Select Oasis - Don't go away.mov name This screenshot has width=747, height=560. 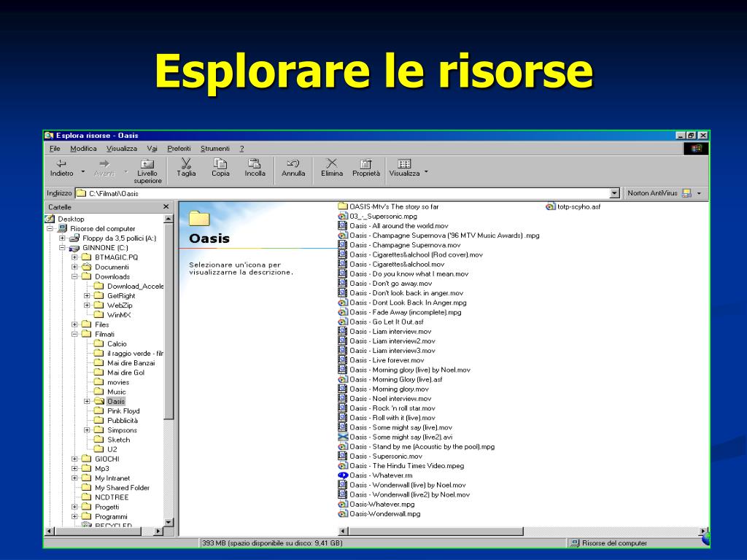391,284
